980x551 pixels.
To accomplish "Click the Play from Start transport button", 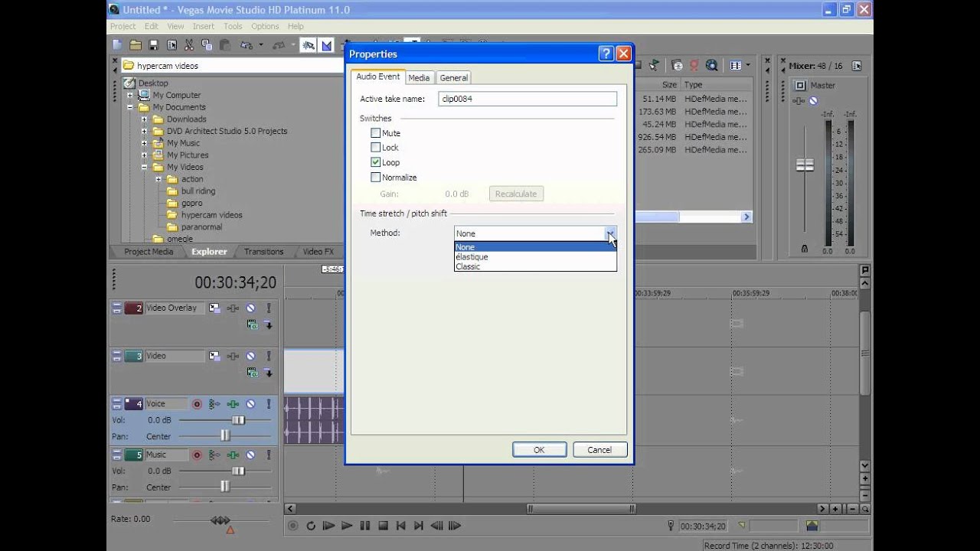I will [x=328, y=526].
